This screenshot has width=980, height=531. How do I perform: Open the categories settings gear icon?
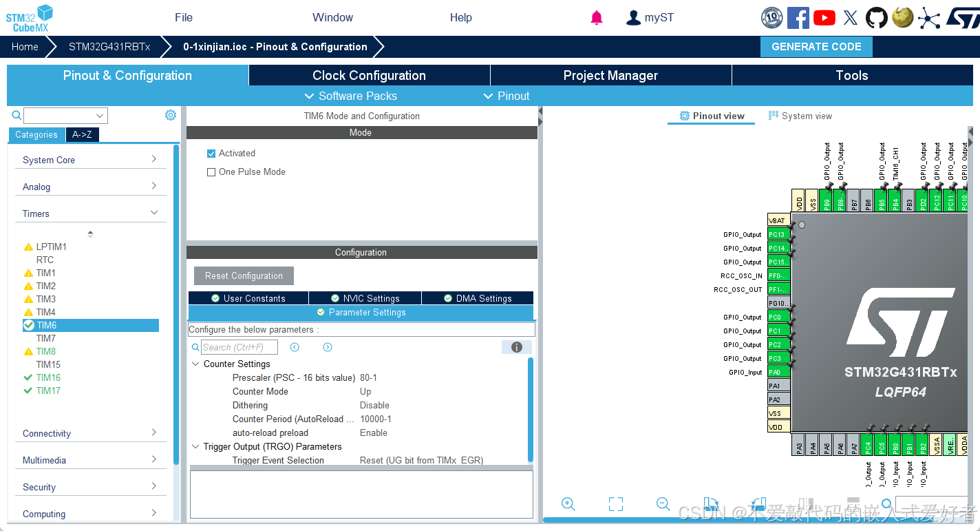[171, 115]
